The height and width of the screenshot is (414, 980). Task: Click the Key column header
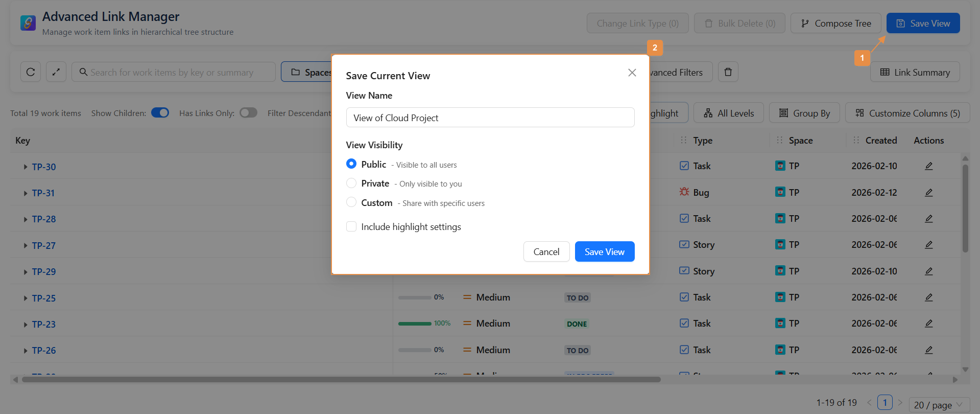(22, 141)
